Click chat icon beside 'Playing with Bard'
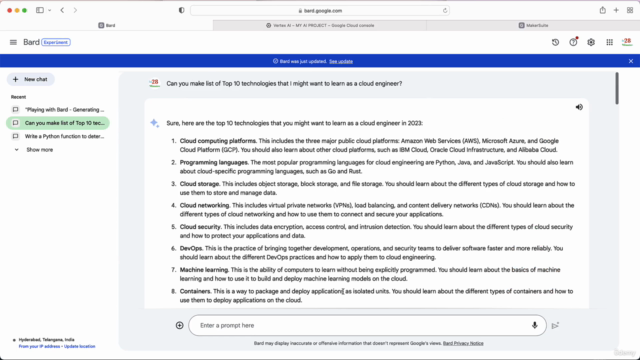Image resolution: width=640 pixels, height=360 pixels. pos(16,109)
